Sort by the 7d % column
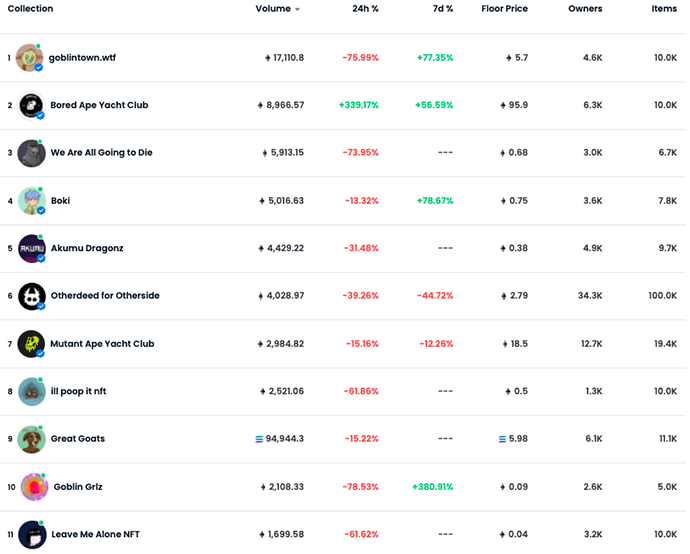The height and width of the screenshot is (554, 690). pos(443,8)
